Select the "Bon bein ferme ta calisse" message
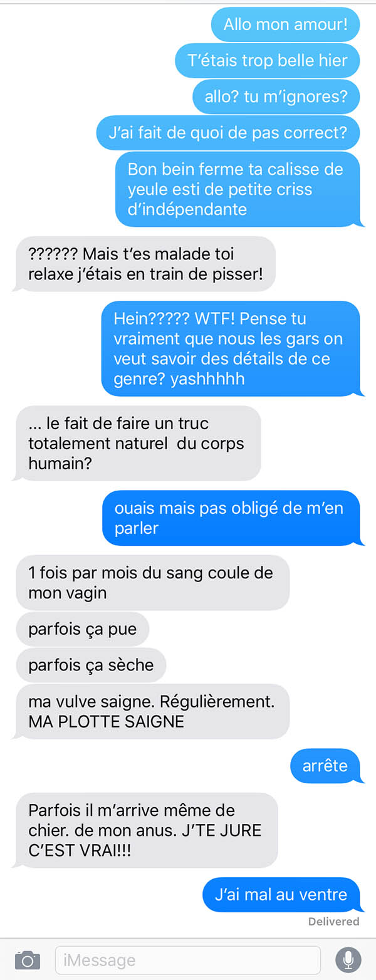 [x=238, y=189]
